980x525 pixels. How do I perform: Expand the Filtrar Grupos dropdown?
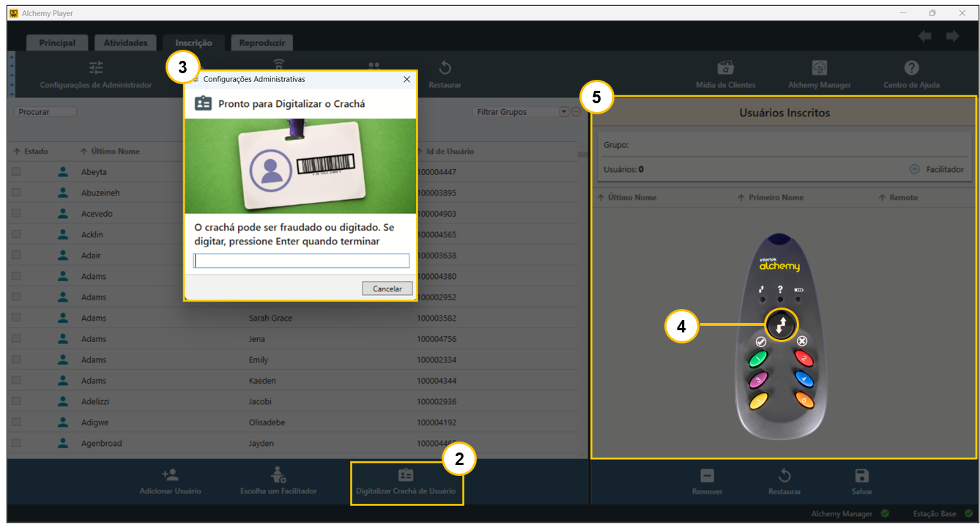click(x=563, y=112)
